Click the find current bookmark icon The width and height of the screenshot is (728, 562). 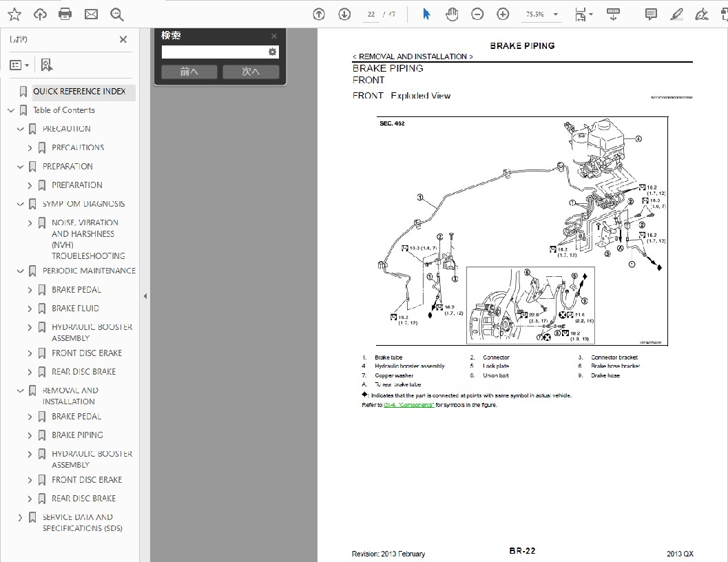coord(47,65)
